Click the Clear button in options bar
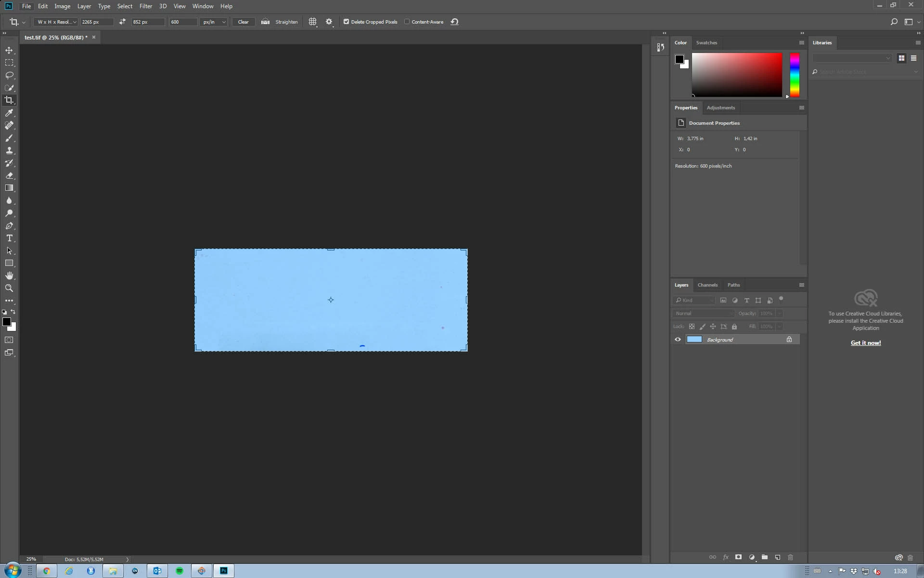The image size is (924, 578). pyautogui.click(x=243, y=22)
